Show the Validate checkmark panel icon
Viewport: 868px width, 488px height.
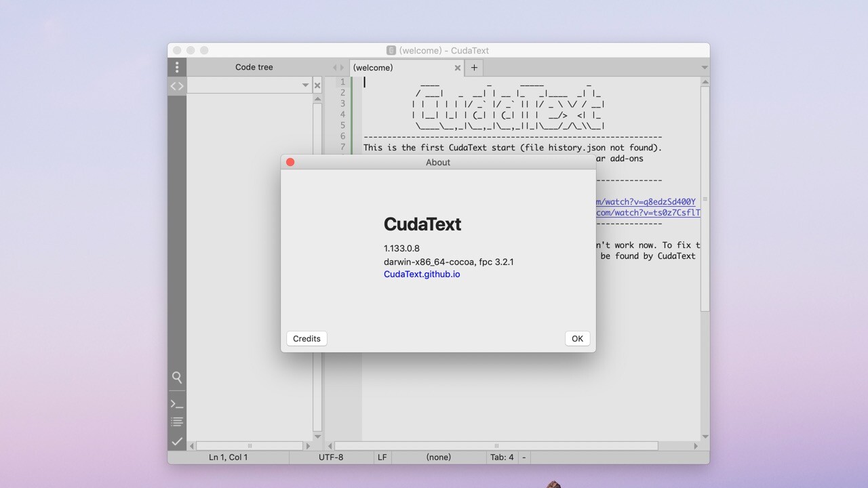coord(177,441)
